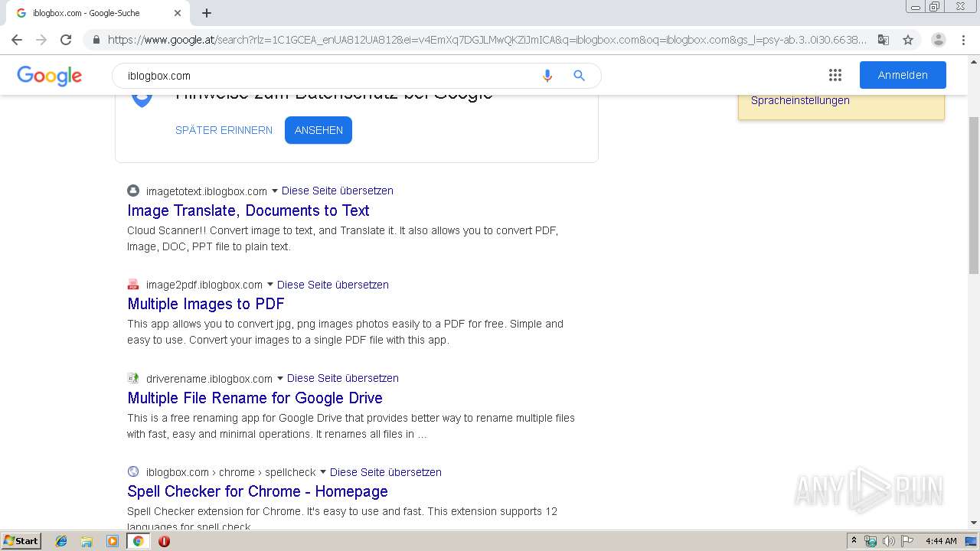This screenshot has width=980, height=551.
Task: Click the scrollbar up arrow
Action: pyautogui.click(x=974, y=60)
